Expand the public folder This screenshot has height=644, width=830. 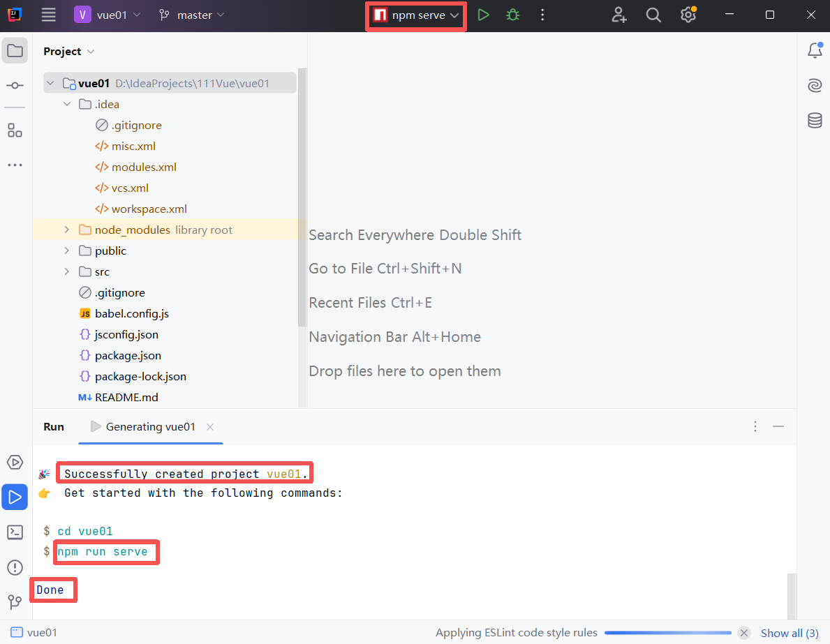67,250
